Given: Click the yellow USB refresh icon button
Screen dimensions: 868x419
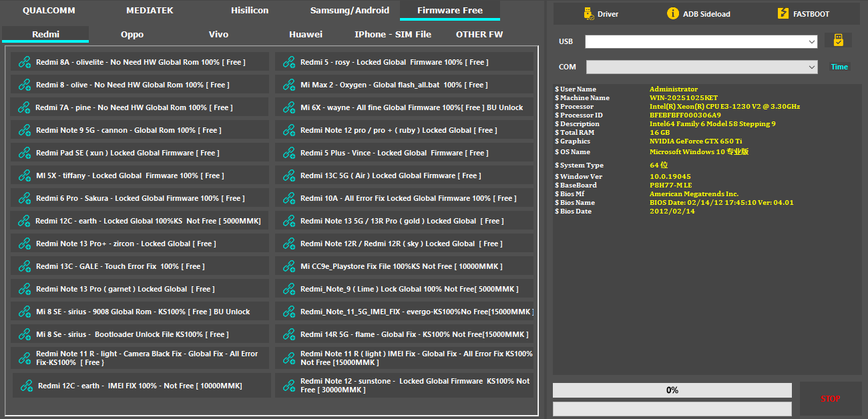Looking at the screenshot, I should pos(838,41).
